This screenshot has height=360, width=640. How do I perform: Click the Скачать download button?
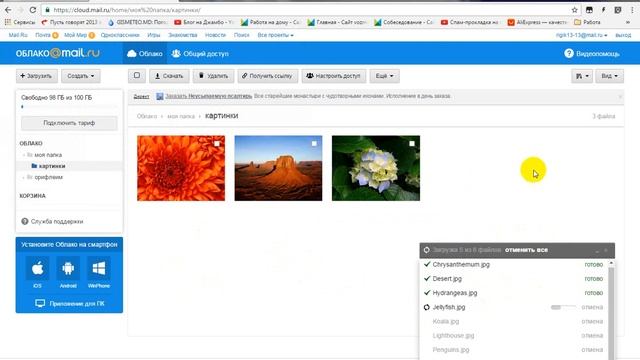coord(169,76)
